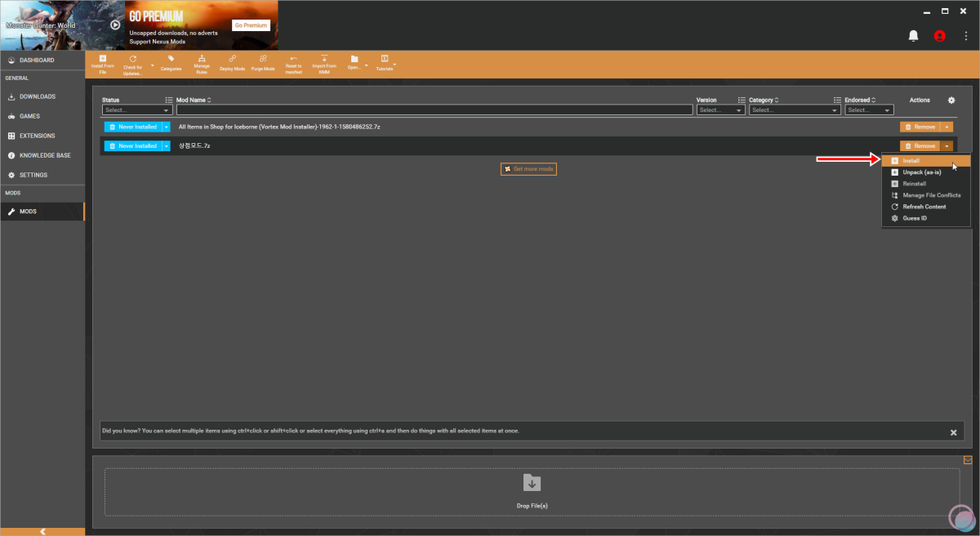Click the Drop File(s) area
This screenshot has width=980, height=536.
pyautogui.click(x=532, y=492)
